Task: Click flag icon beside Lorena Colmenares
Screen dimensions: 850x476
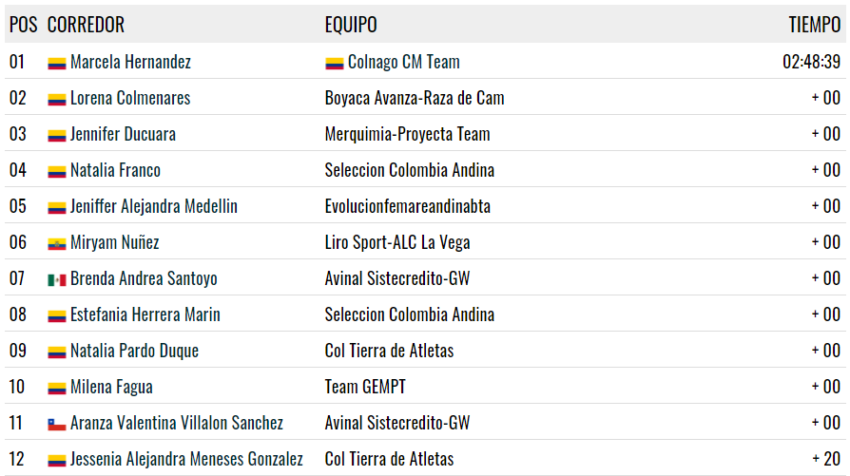Action: 57,100
